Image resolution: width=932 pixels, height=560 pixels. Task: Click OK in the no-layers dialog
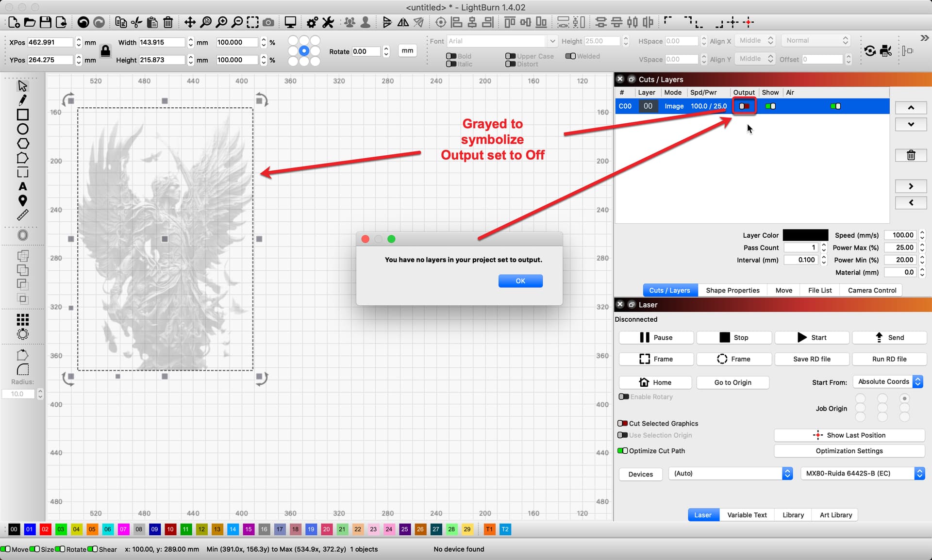520,281
